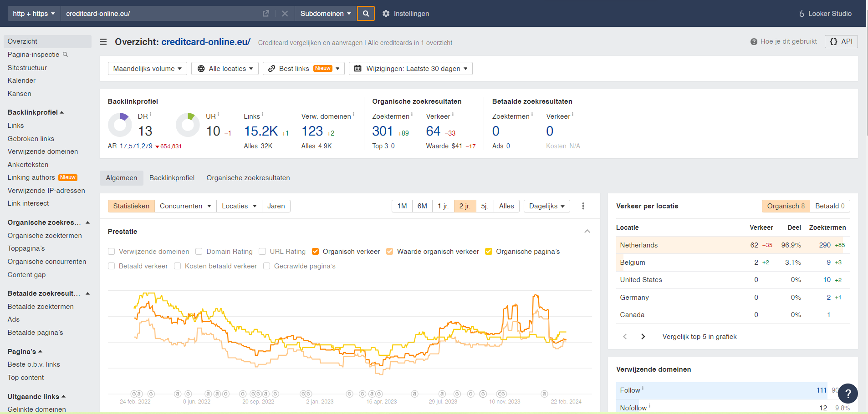Enable Kosten betaald verkeer checkbox
The image size is (868, 414).
[x=177, y=266]
